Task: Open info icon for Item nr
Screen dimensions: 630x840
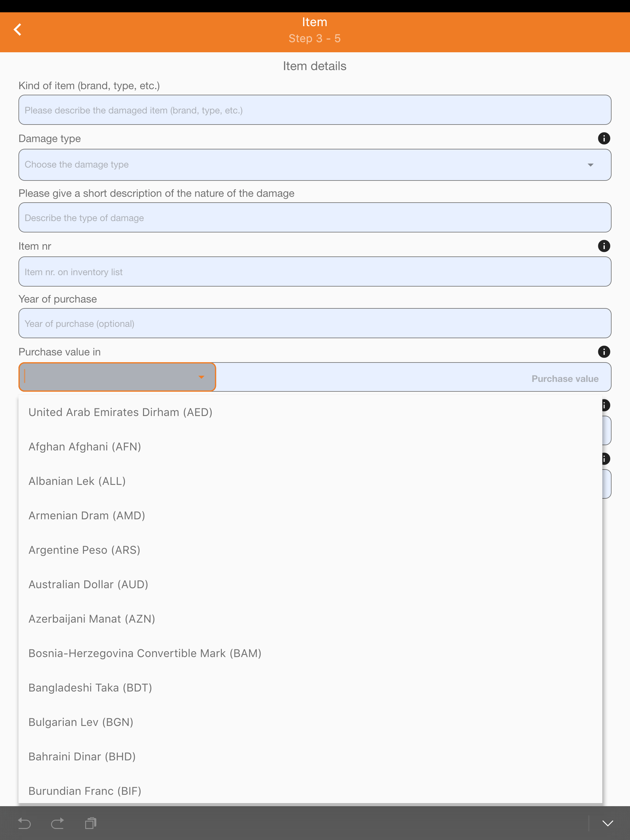Action: (604, 246)
